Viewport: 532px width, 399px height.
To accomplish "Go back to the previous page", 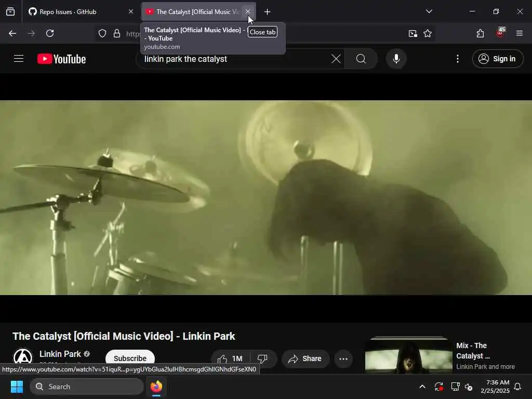I will 12,33.
